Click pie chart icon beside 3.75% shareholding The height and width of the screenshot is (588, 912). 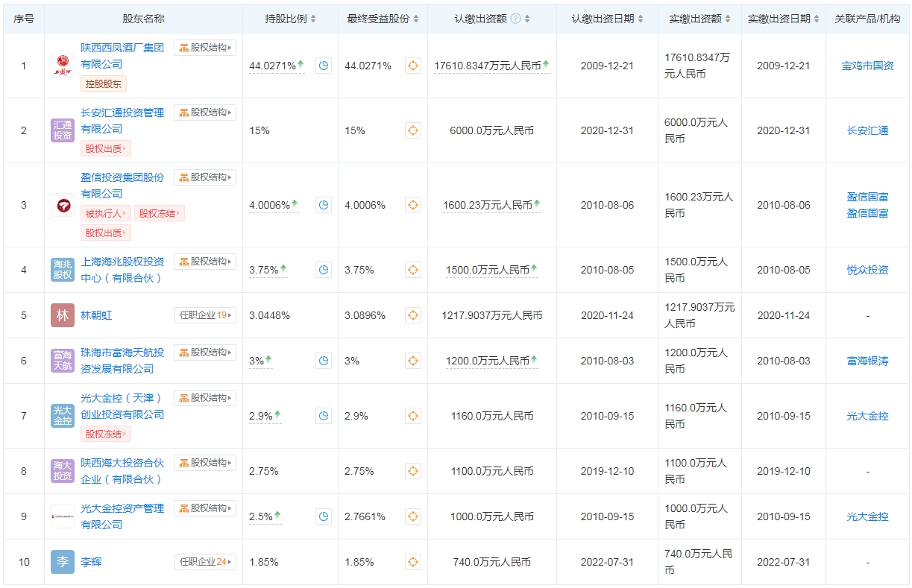(x=323, y=271)
